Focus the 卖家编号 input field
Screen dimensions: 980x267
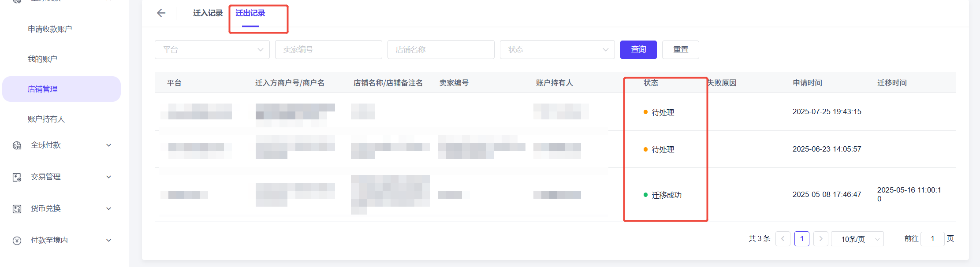pyautogui.click(x=328, y=50)
